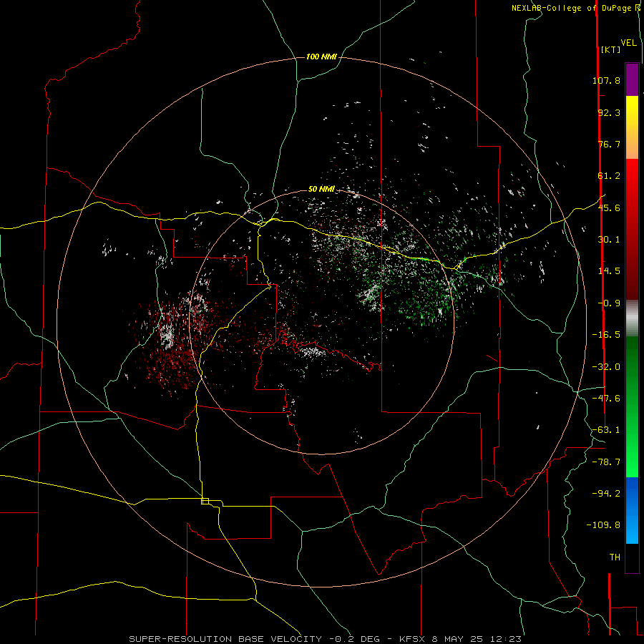
Task: Click the -94.2 velocity scale value
Action: click(x=606, y=493)
